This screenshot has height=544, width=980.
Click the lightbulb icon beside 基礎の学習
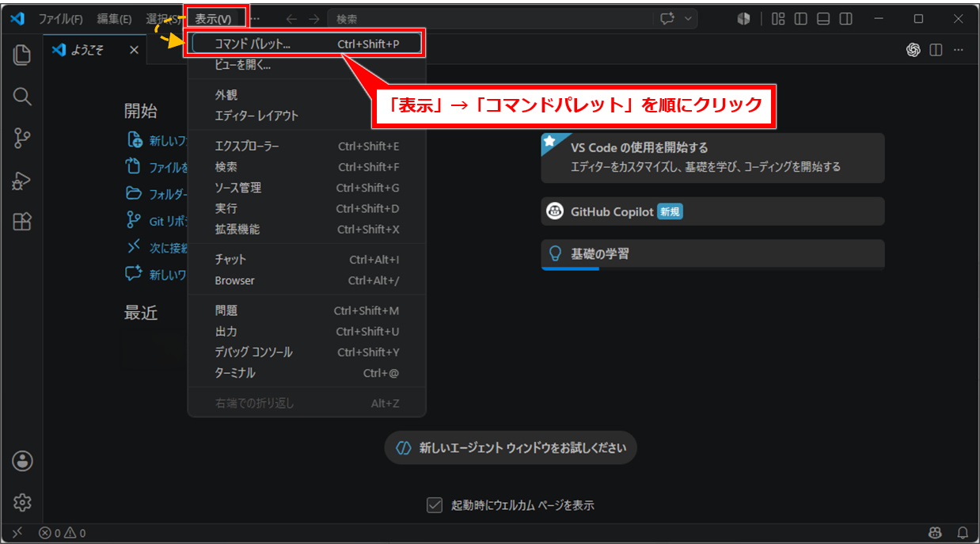[556, 253]
